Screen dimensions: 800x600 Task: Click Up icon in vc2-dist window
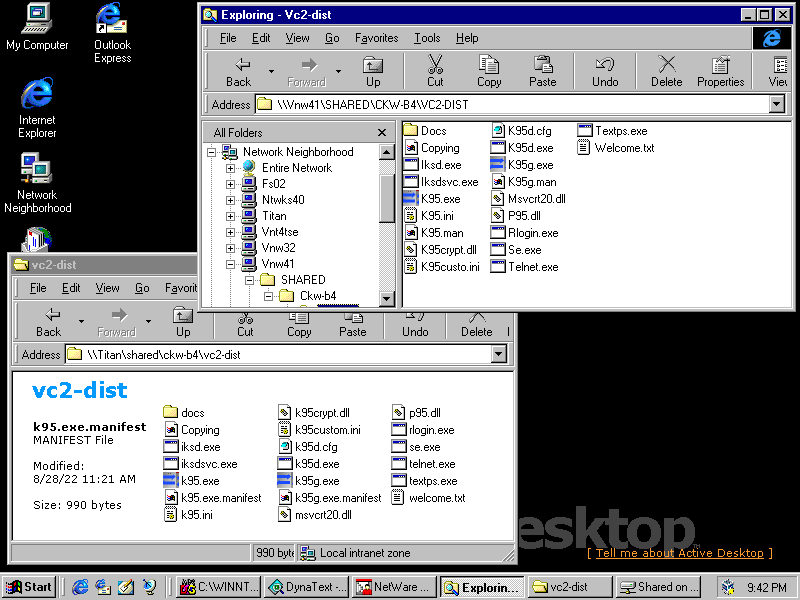coord(183,322)
